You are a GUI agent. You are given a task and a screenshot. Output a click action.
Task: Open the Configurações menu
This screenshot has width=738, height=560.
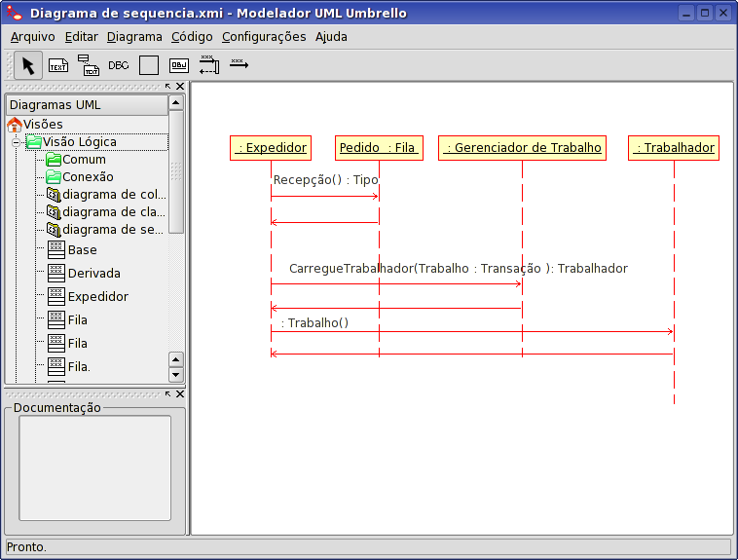pos(264,37)
